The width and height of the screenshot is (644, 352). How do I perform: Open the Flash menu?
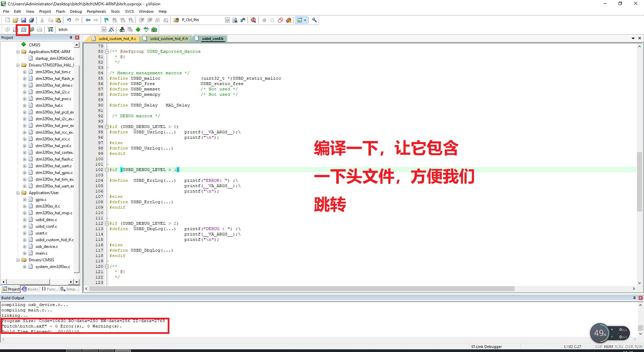pyautogui.click(x=61, y=11)
